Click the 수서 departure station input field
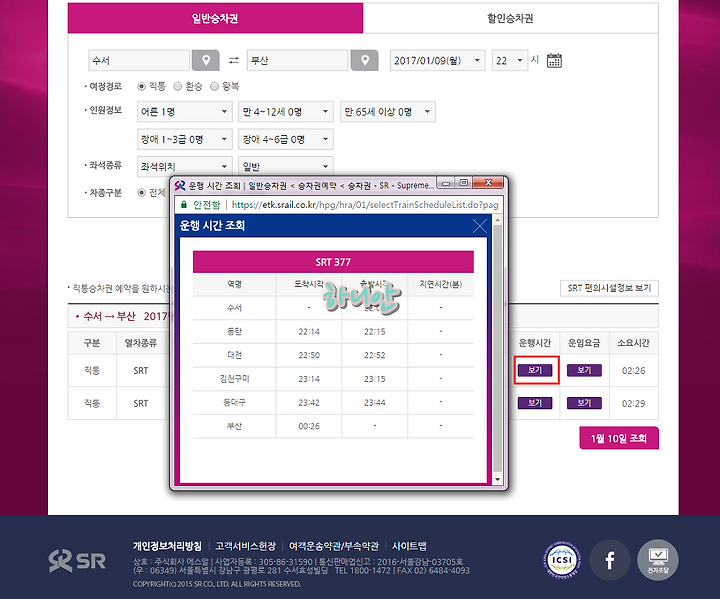This screenshot has height=599, width=720. coord(139,61)
